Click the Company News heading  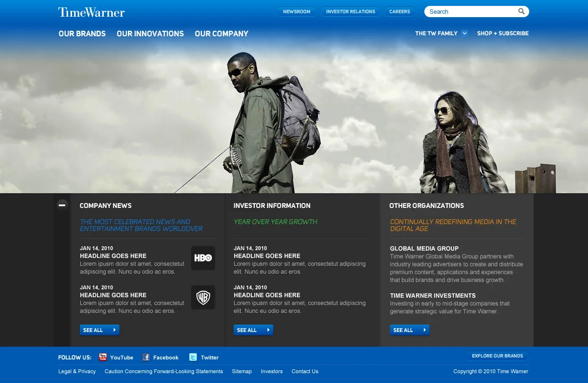tap(105, 205)
